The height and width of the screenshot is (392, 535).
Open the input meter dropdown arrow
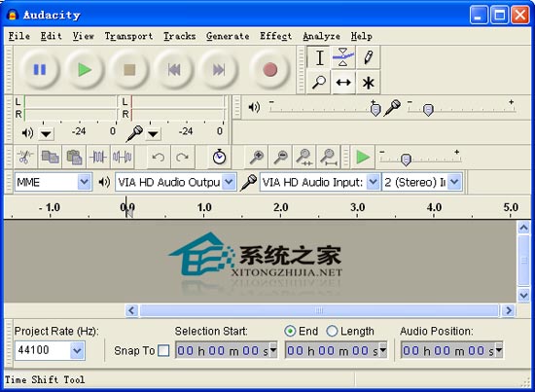pyautogui.click(x=153, y=133)
